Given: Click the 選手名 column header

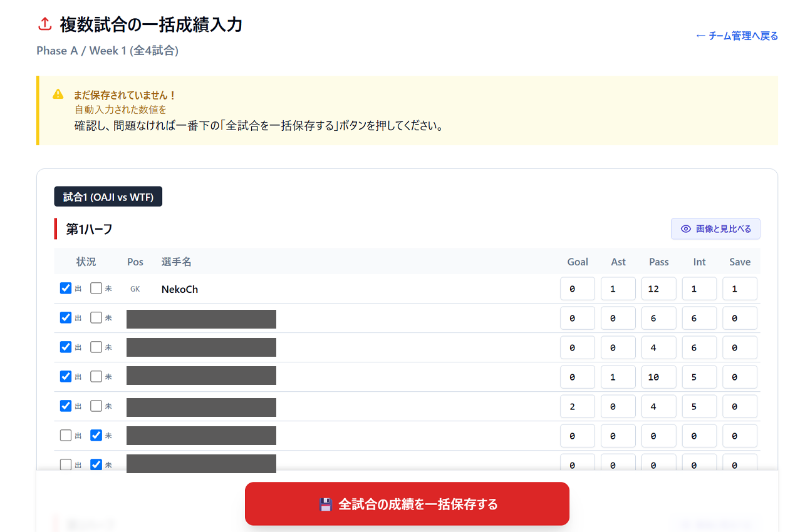Looking at the screenshot, I should pyautogui.click(x=177, y=262).
